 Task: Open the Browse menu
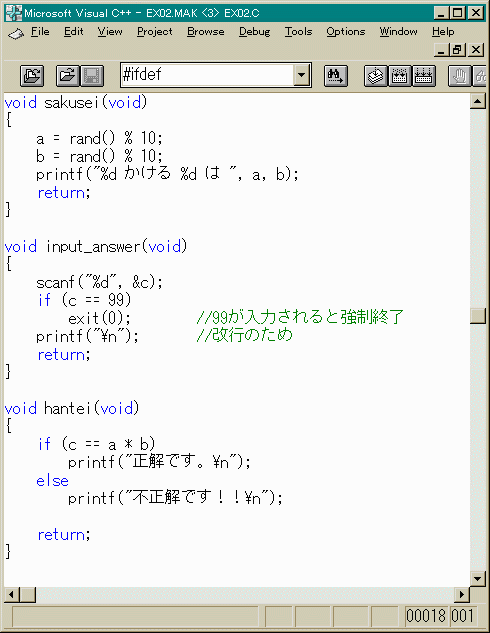[x=205, y=31]
